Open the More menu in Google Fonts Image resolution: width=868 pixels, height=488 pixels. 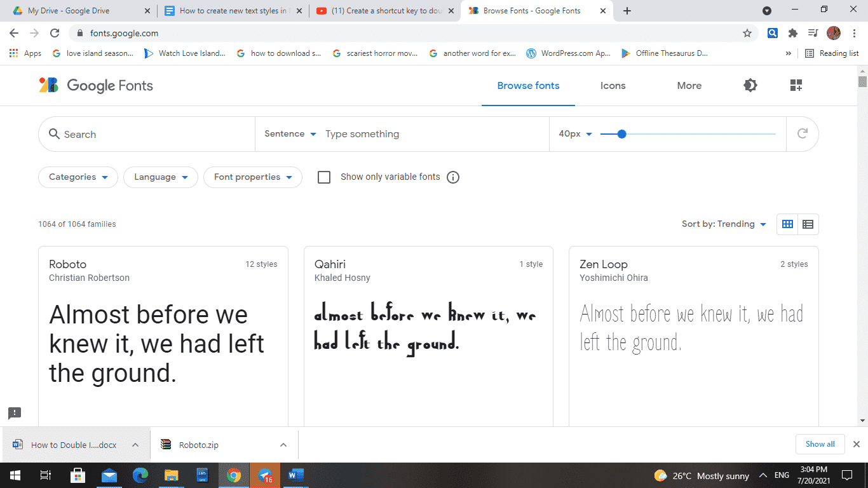point(689,85)
